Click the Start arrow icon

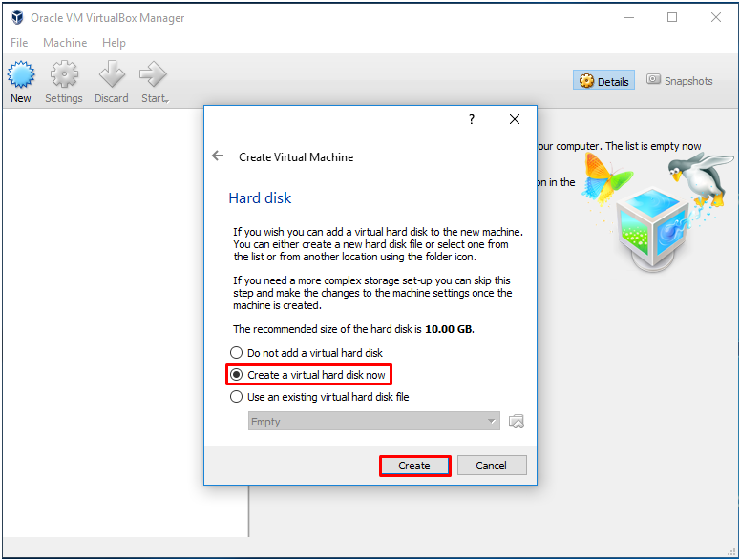pyautogui.click(x=151, y=76)
